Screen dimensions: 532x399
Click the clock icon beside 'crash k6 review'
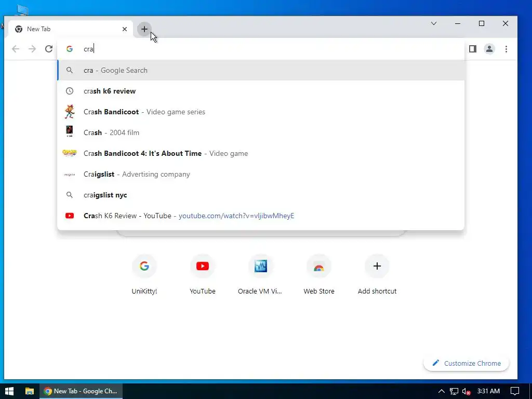(70, 91)
